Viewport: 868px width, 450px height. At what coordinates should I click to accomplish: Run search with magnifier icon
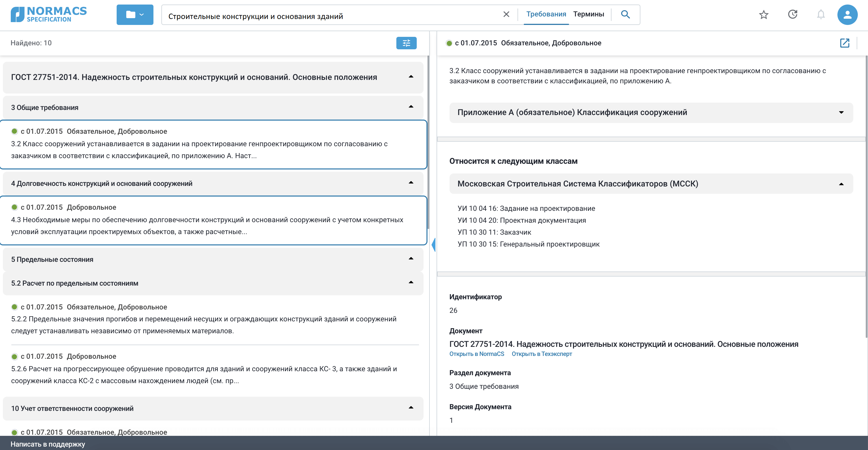click(x=625, y=14)
